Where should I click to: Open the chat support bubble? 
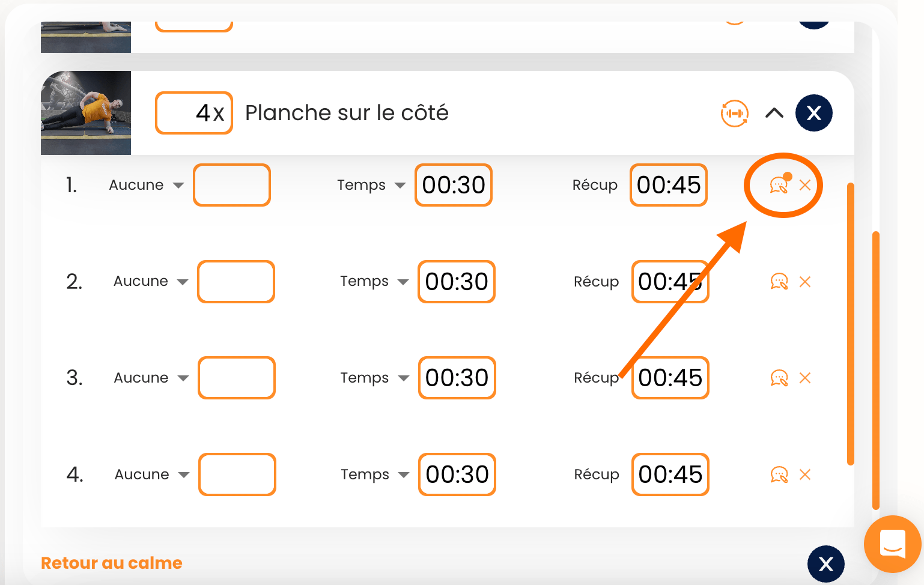click(893, 544)
